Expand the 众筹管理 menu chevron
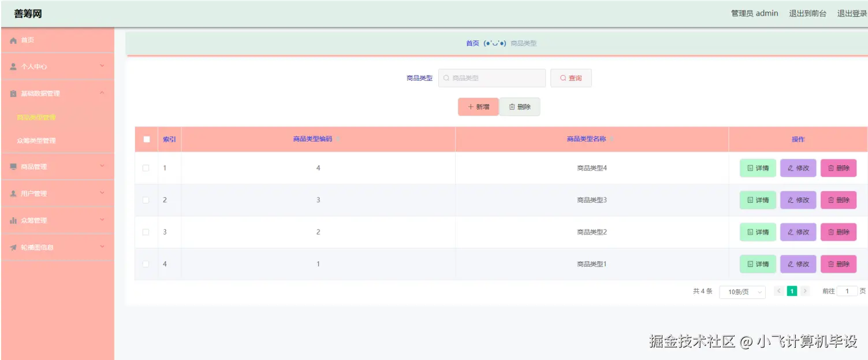The height and width of the screenshot is (360, 868). [102, 220]
